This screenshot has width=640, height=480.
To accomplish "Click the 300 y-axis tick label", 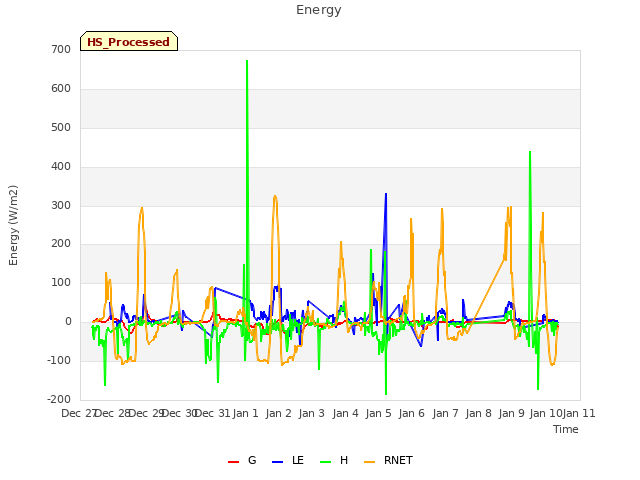I will [x=61, y=205].
